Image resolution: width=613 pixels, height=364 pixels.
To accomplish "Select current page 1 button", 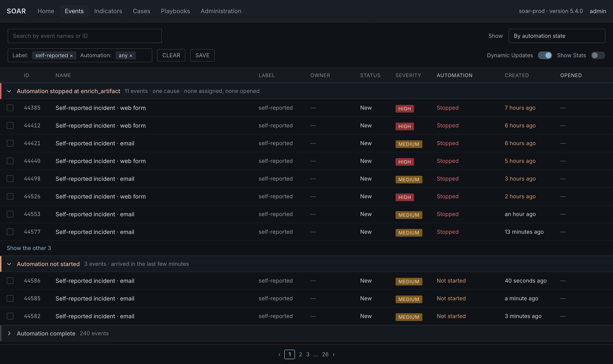I will pos(289,354).
